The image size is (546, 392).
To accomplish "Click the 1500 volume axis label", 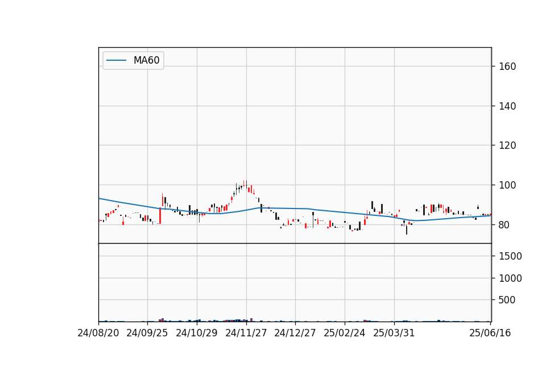I will (x=510, y=256).
